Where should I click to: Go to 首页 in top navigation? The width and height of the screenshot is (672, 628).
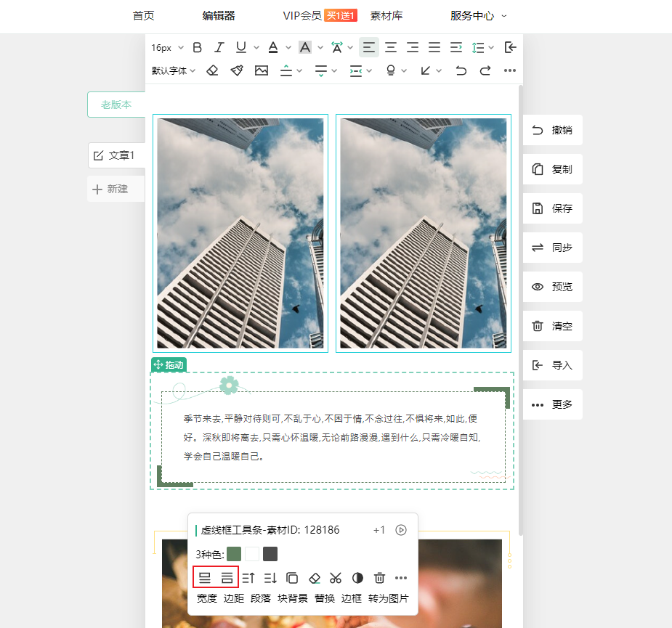tap(143, 16)
